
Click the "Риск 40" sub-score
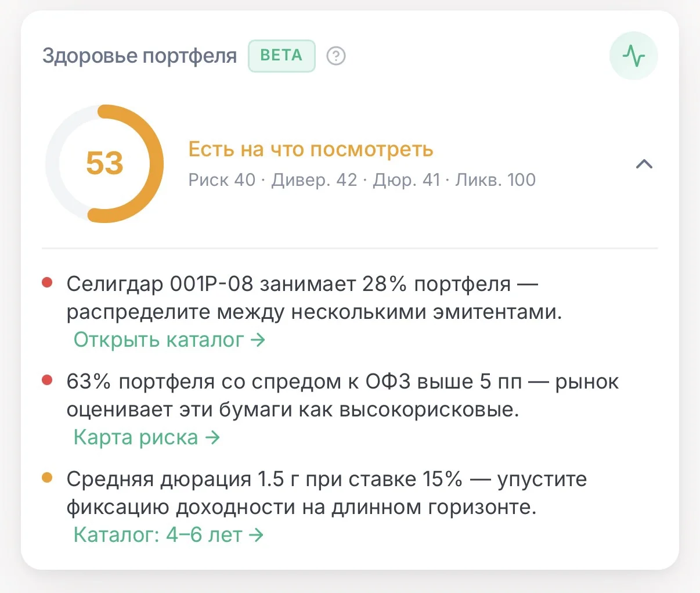point(222,180)
